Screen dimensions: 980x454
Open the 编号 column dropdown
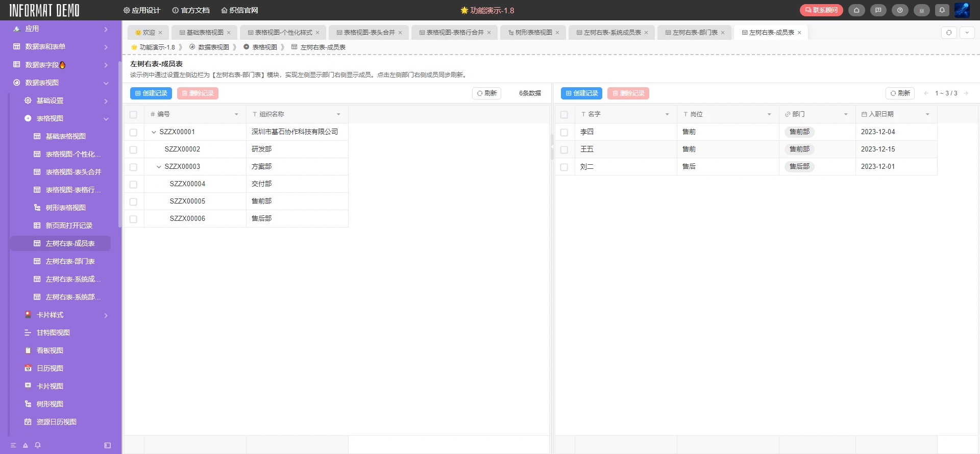click(x=236, y=114)
